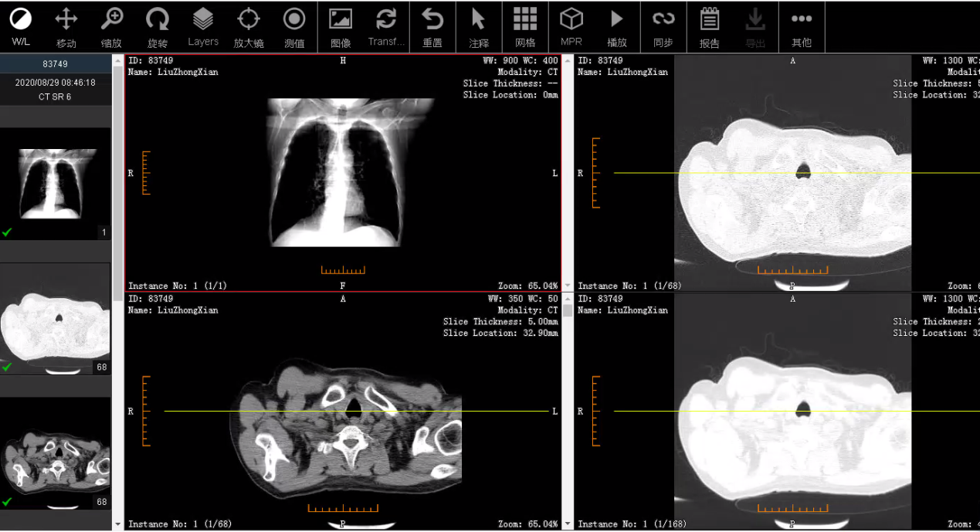Image resolution: width=980 pixels, height=532 pixels.
Task: Select the W/L window level tool
Action: tap(21, 27)
